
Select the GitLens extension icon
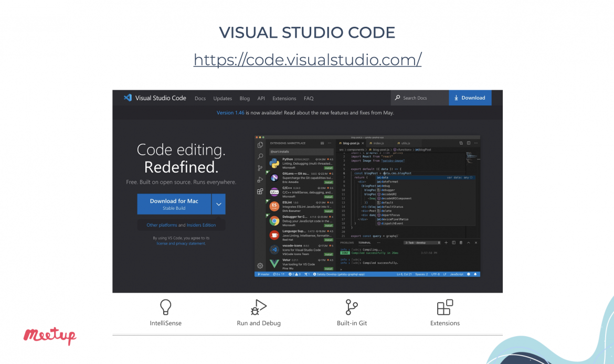click(x=274, y=178)
